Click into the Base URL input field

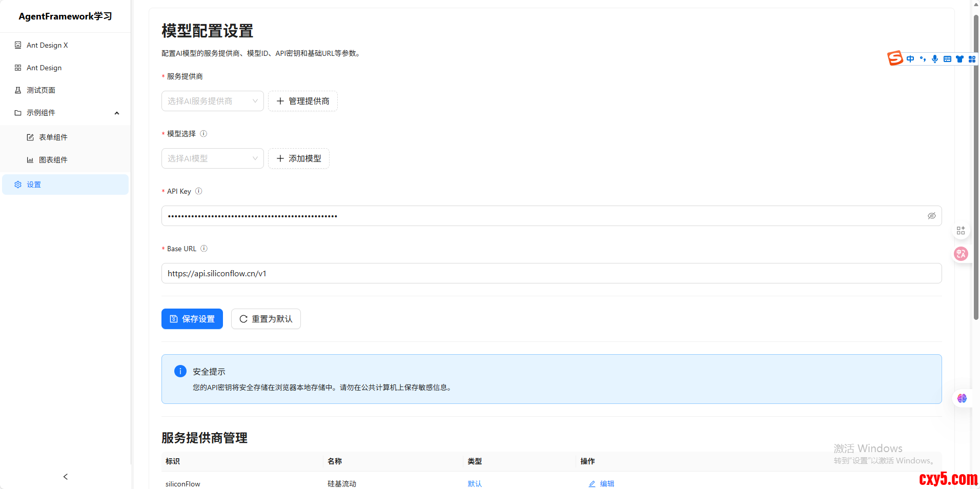point(551,273)
